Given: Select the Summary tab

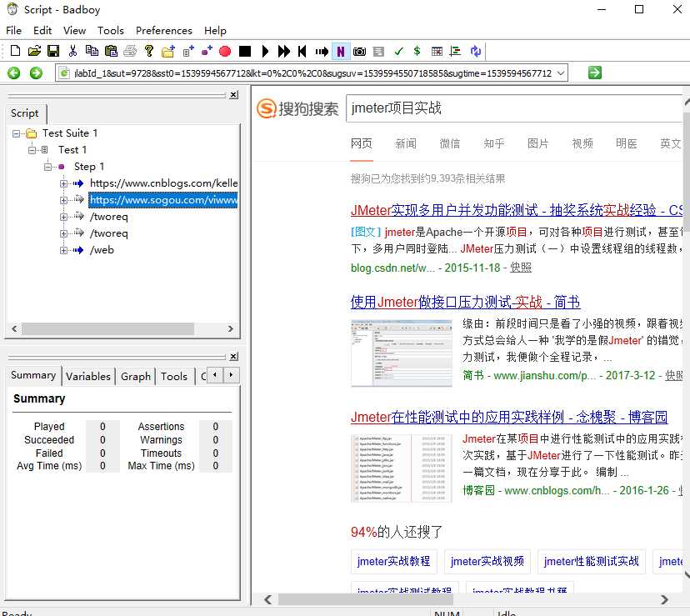Looking at the screenshot, I should point(33,375).
